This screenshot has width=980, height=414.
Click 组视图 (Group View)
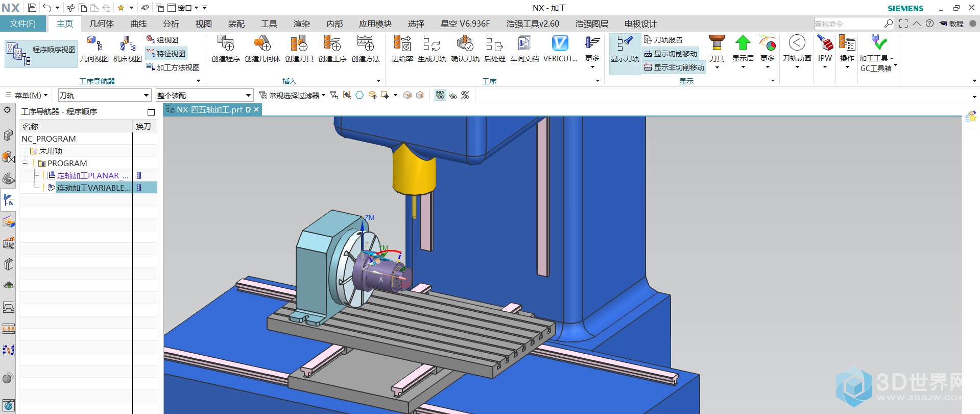click(x=162, y=40)
